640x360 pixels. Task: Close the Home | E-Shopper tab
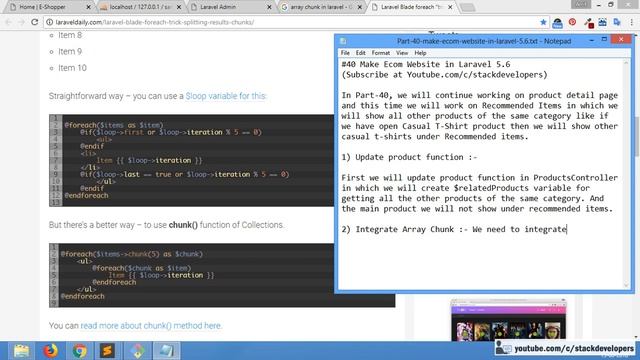pos(89,7)
